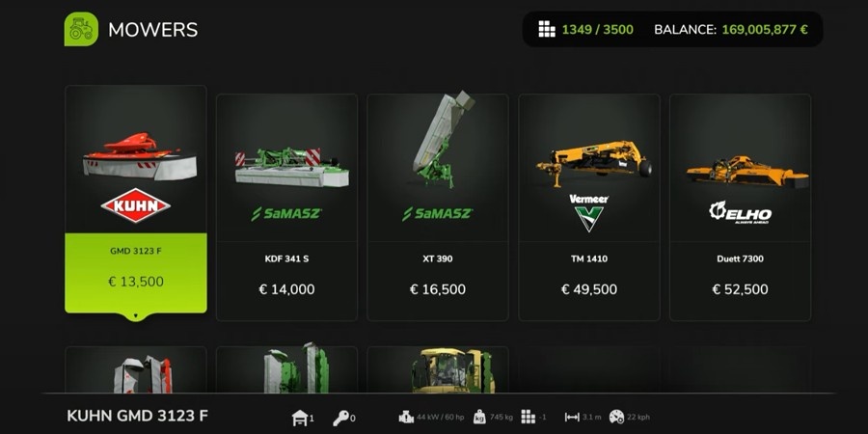Screen dimensions: 868x434
Task: Click the slot usage grid icon
Action: point(547,29)
